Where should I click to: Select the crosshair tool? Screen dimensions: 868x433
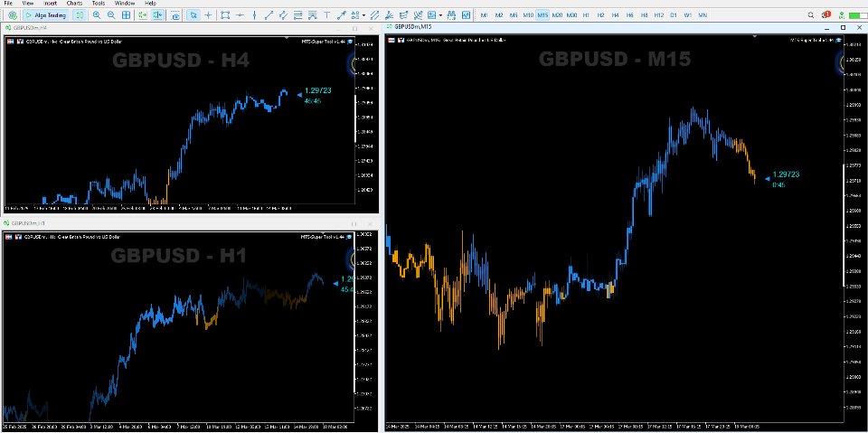click(208, 15)
